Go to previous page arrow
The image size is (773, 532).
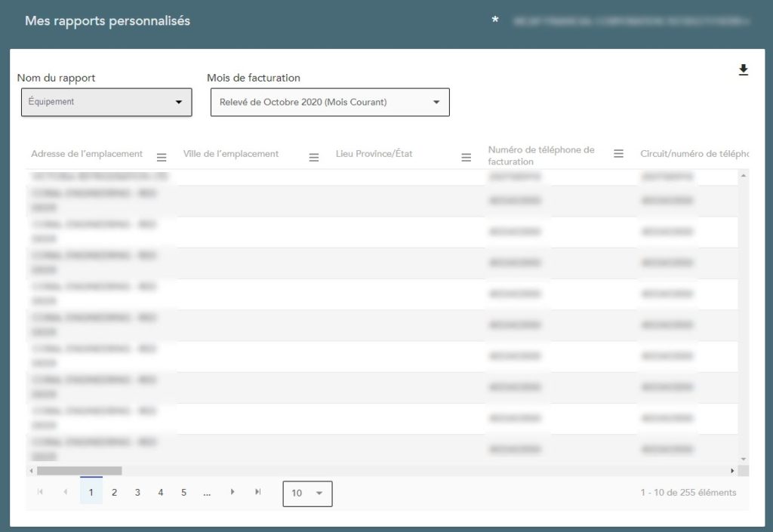pos(66,492)
